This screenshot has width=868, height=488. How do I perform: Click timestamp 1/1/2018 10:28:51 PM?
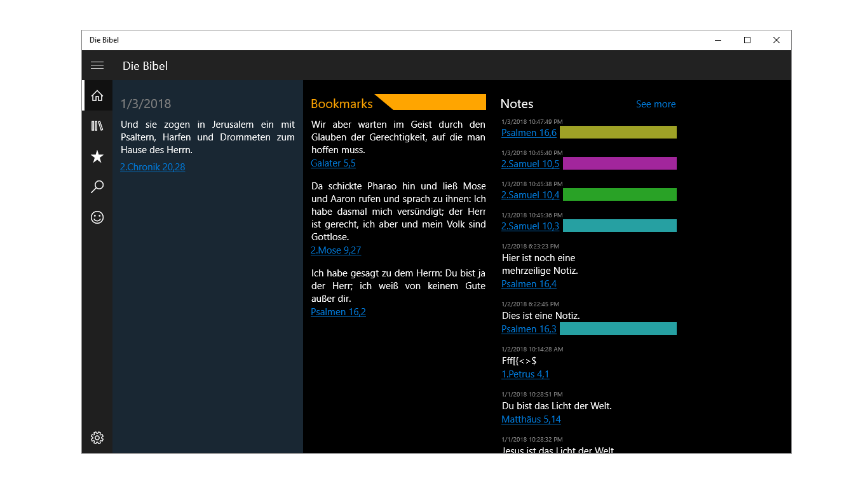(x=532, y=394)
